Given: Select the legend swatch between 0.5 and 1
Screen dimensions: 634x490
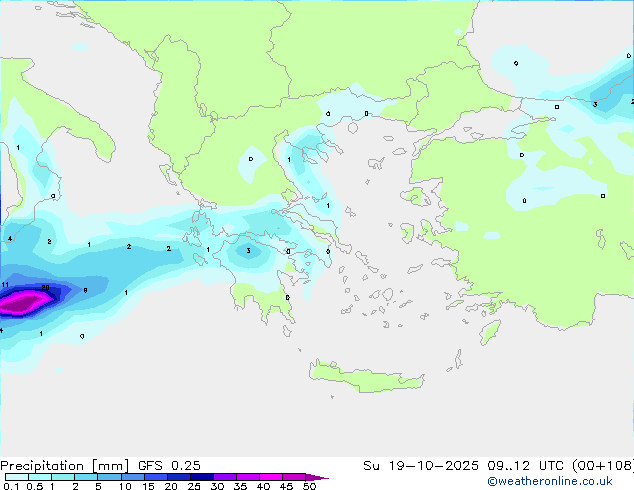Looking at the screenshot, I should (x=40, y=477).
